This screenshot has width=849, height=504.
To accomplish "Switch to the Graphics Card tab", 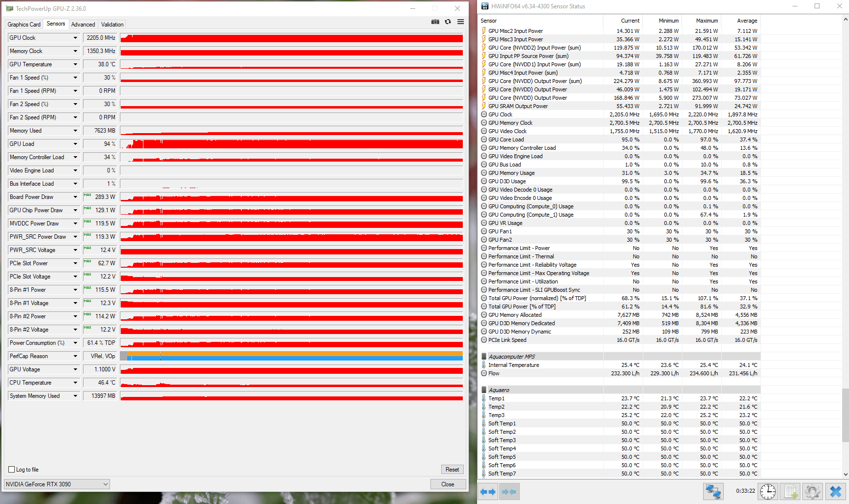I will [24, 25].
